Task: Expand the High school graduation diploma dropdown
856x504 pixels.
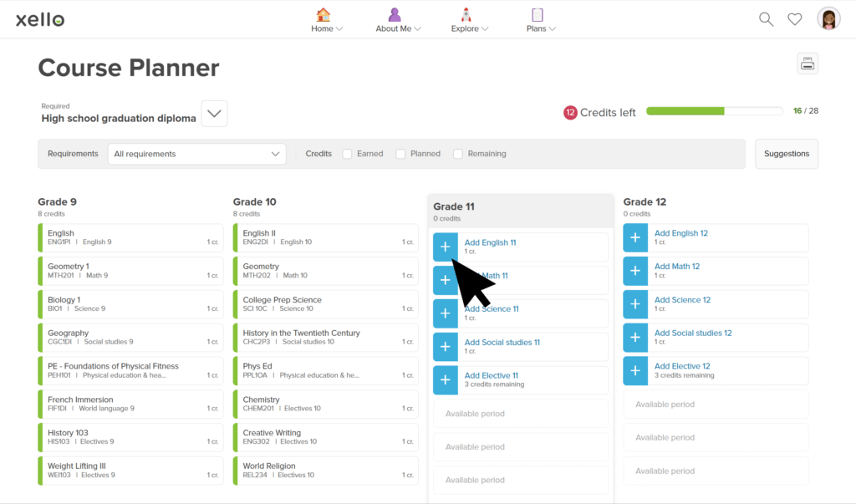Action: (x=214, y=114)
